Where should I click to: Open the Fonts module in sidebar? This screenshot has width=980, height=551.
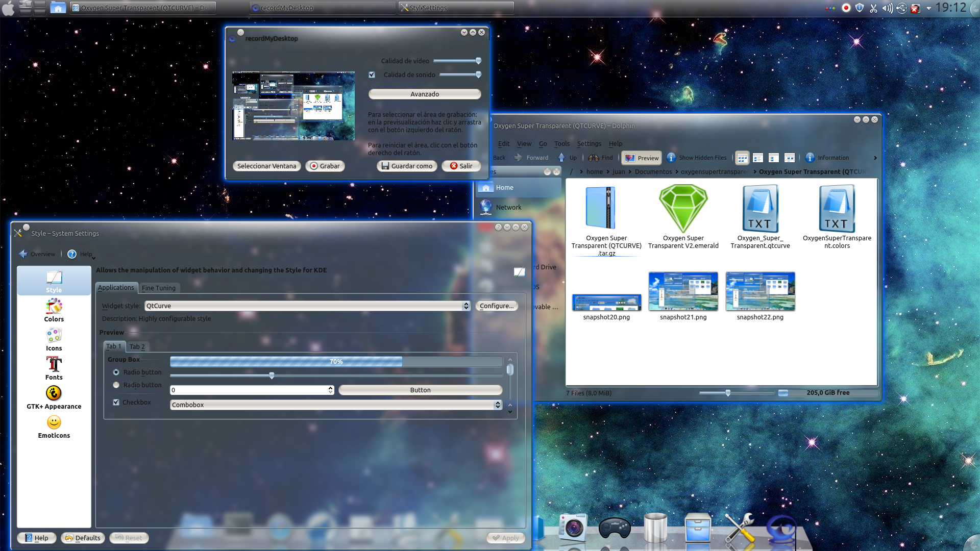click(54, 368)
